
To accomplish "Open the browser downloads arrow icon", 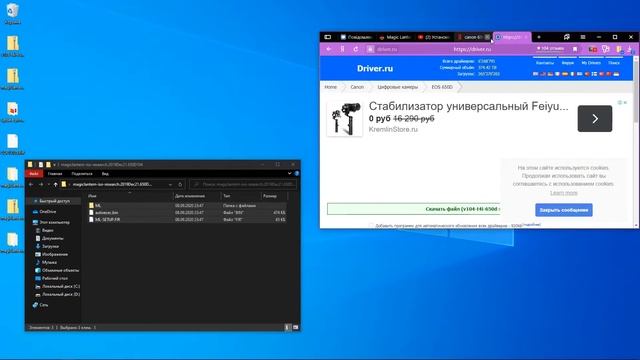I will coord(630,49).
